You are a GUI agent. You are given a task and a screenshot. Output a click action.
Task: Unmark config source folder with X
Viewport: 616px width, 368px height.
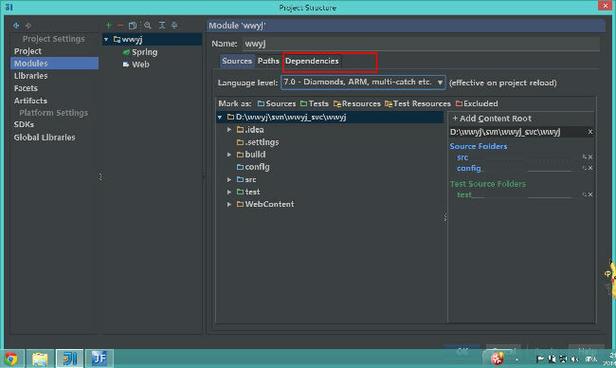click(x=590, y=168)
